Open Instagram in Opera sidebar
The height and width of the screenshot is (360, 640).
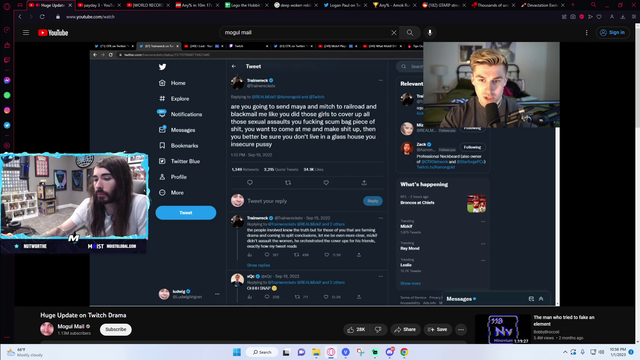pos(7,110)
